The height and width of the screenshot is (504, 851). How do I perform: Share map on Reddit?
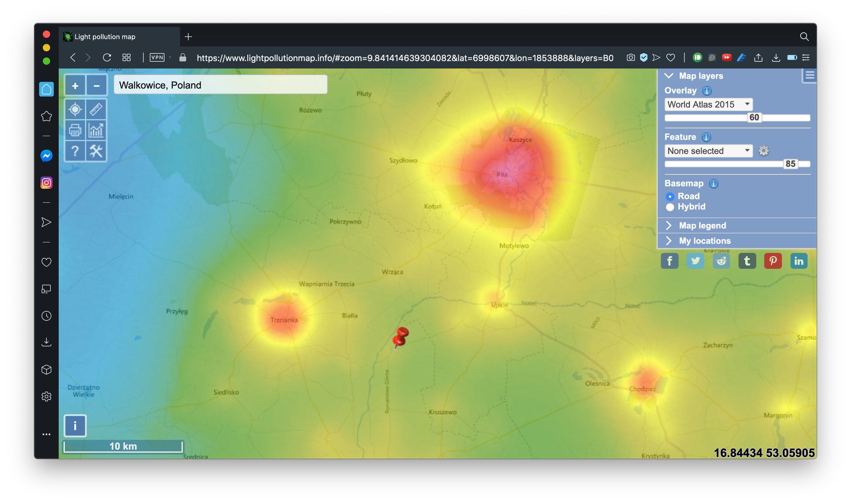click(x=721, y=261)
